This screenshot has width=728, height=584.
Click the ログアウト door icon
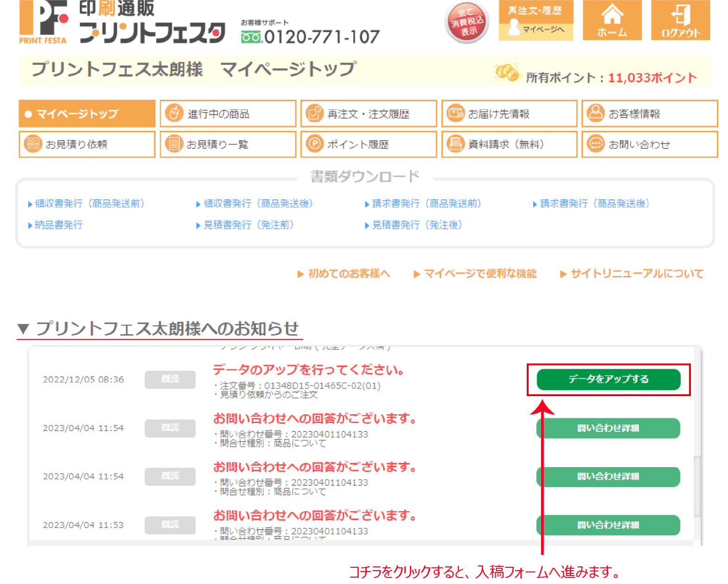[x=680, y=20]
